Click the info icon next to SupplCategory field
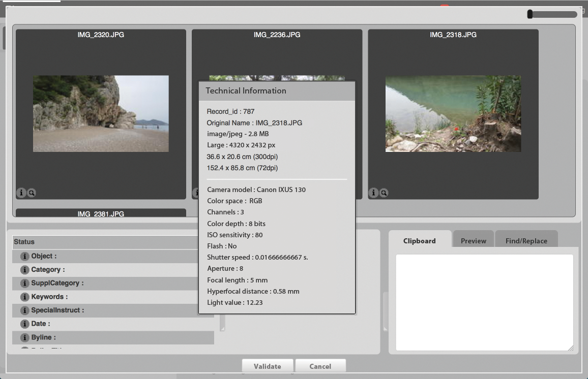Image resolution: width=588 pixels, height=379 pixels. 24,283
